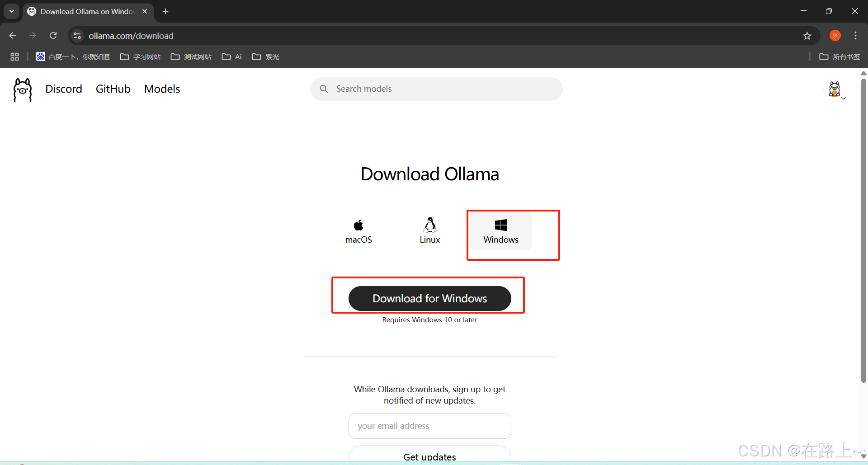
Task: Click the scrollbar down arrow
Action: [x=863, y=456]
